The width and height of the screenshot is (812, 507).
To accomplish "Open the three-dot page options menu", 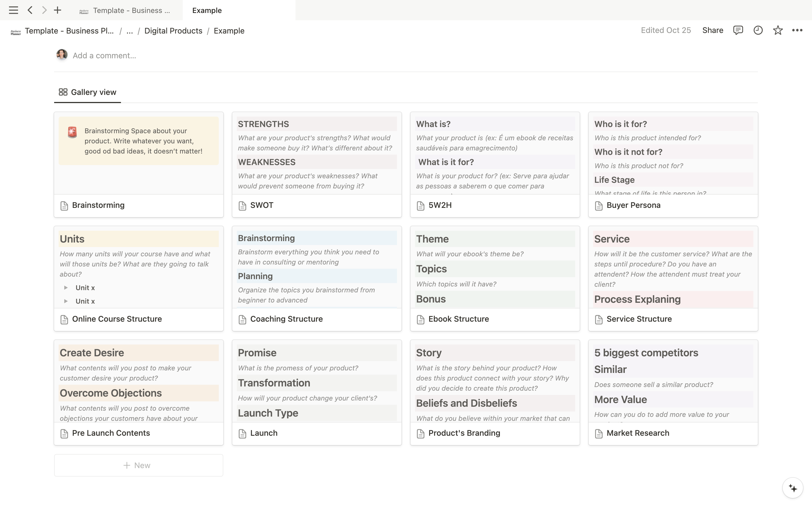I will 797,30.
